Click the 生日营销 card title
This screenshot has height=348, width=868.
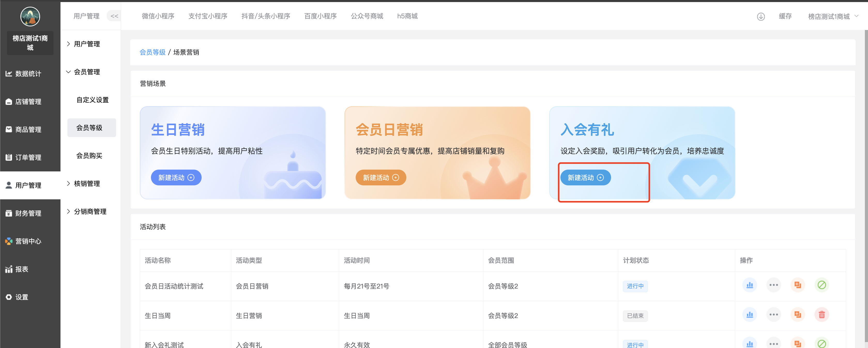[178, 129]
